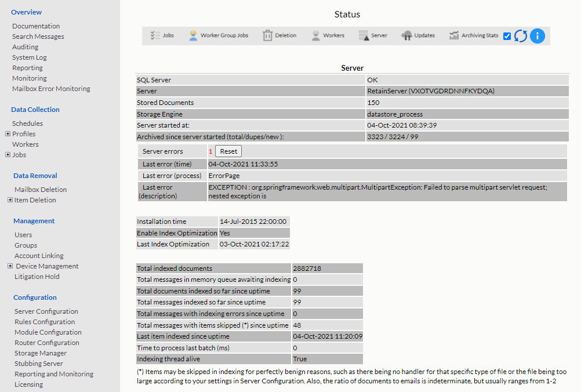Open Router Configuration
Viewport: 581px width, 392px height.
(x=47, y=343)
